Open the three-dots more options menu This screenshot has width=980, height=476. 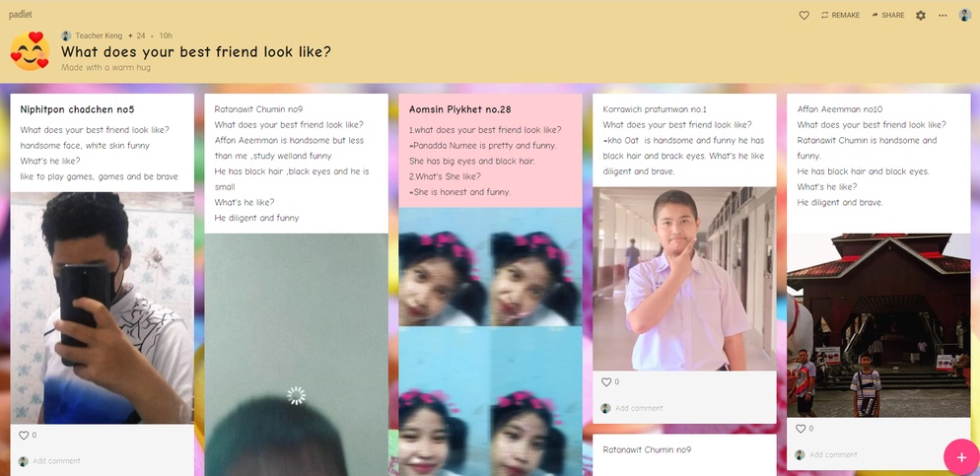943,15
